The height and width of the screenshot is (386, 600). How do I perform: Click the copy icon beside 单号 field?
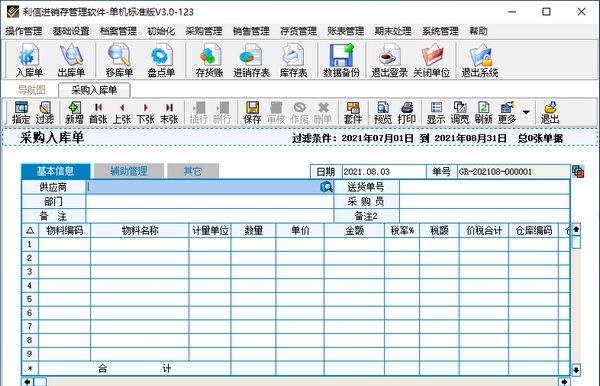click(578, 171)
